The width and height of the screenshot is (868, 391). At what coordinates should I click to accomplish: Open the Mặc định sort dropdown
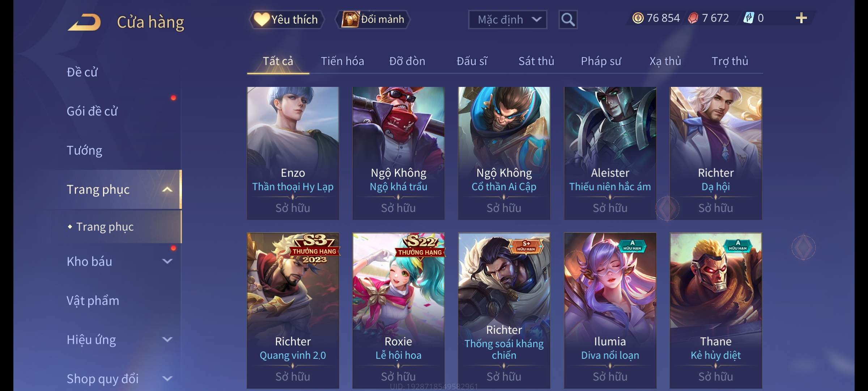coord(507,20)
